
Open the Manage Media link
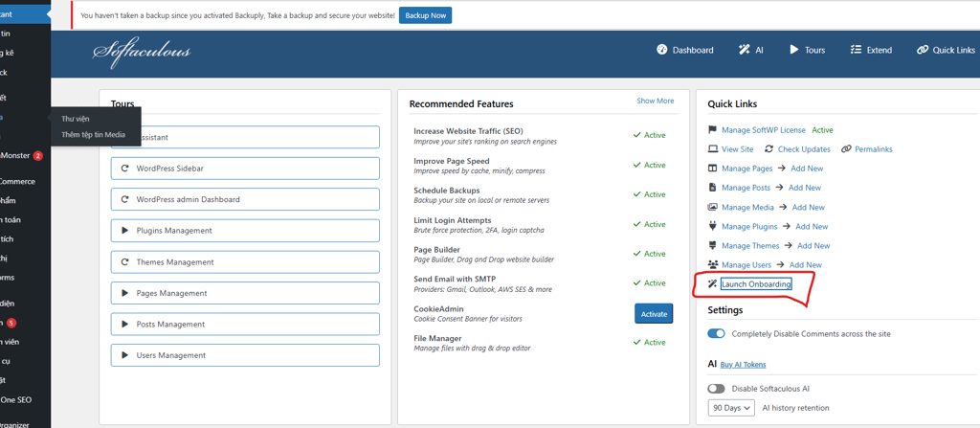click(748, 207)
